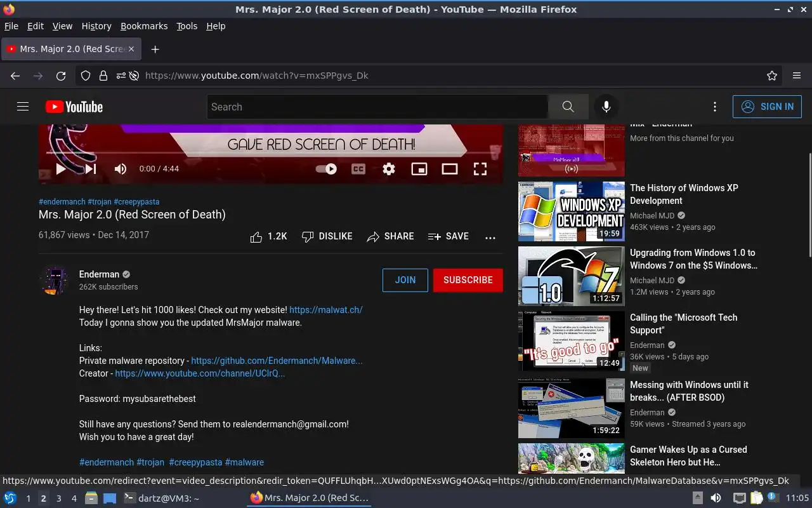Image resolution: width=812 pixels, height=508 pixels.
Task: Open Calling Microsoft Tech Support thumbnail
Action: [572, 341]
